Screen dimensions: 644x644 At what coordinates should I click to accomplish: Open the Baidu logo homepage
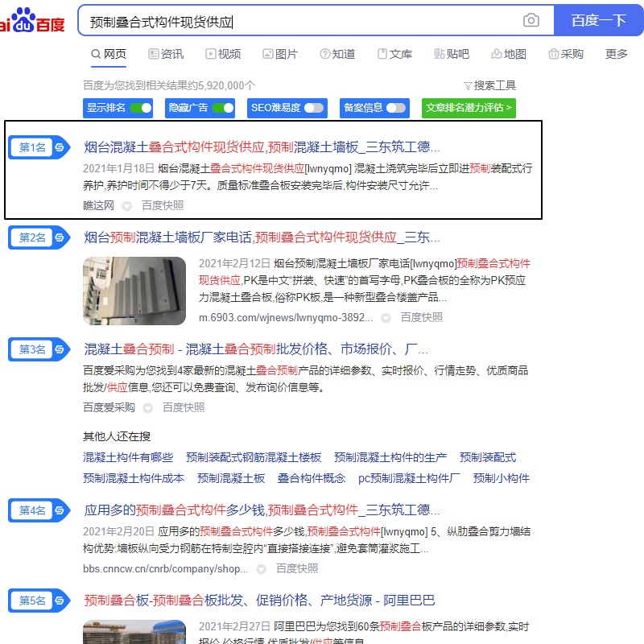click(x=32, y=21)
